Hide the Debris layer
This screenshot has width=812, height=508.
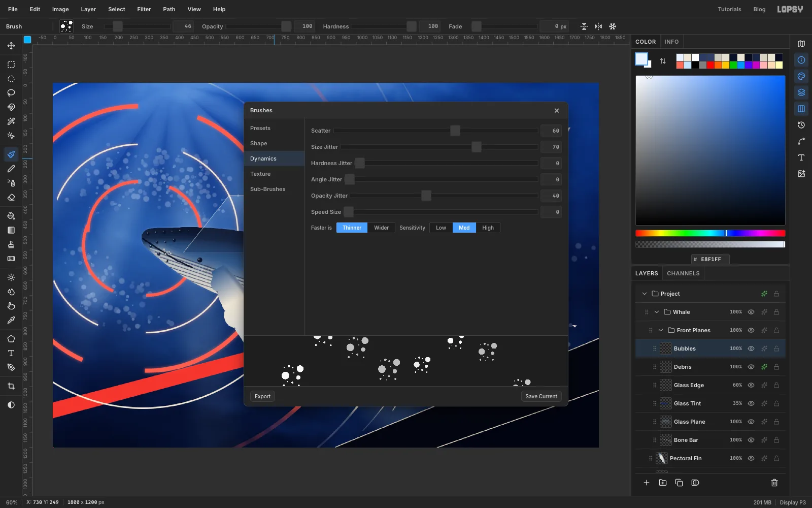click(x=751, y=367)
